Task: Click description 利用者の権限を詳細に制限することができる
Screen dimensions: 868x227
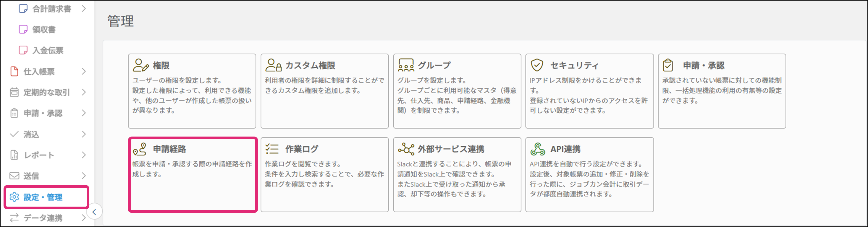Action: 324,85
